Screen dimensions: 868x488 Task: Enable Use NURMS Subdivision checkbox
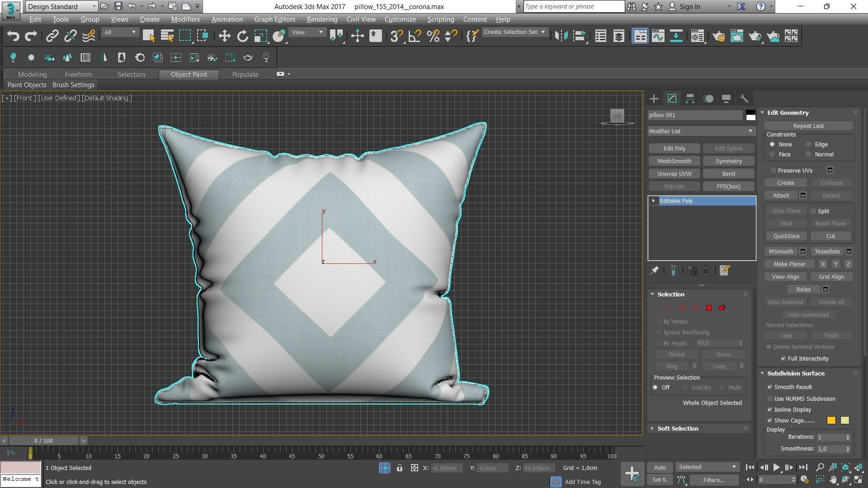[770, 399]
